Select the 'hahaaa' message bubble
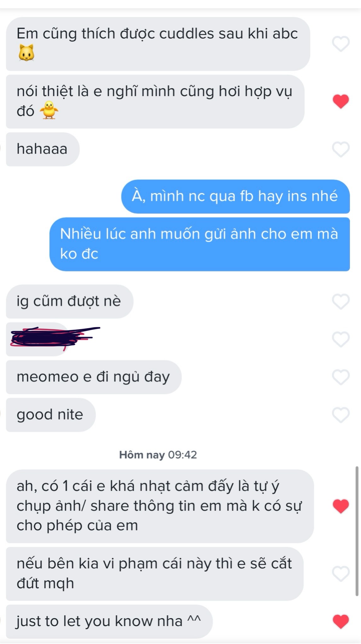The image size is (361, 644). [x=43, y=149]
